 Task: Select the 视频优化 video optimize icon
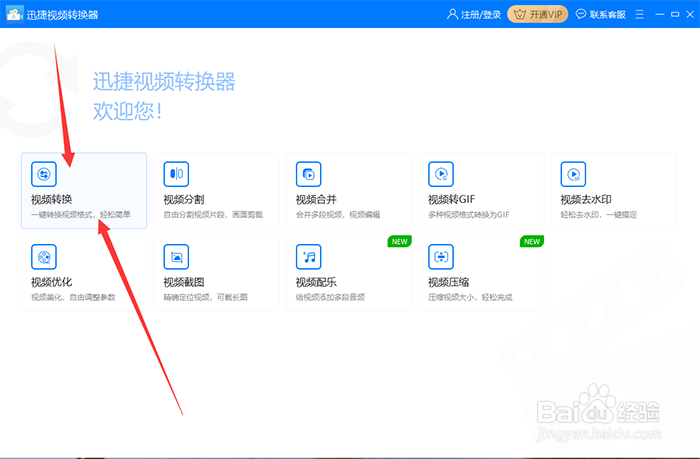[x=44, y=257]
